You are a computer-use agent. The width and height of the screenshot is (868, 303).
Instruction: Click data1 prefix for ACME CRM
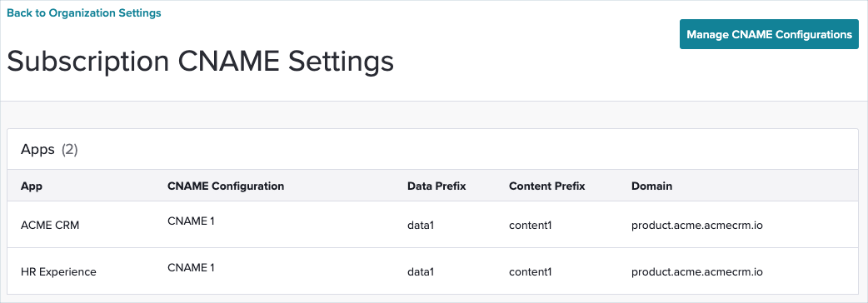pyautogui.click(x=421, y=226)
